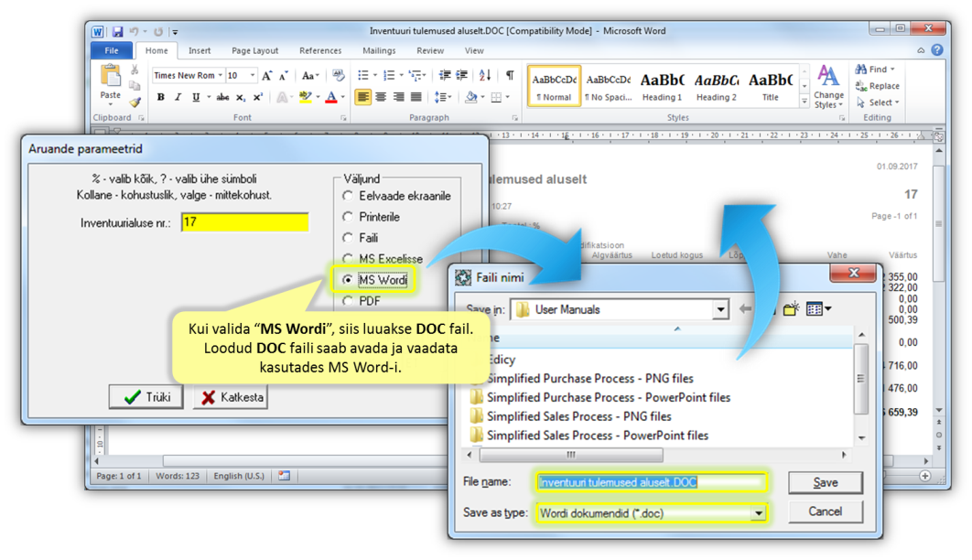This screenshot has height=560, width=972.
Task: Open the Save in User Manuals dropdown
Action: (720, 309)
